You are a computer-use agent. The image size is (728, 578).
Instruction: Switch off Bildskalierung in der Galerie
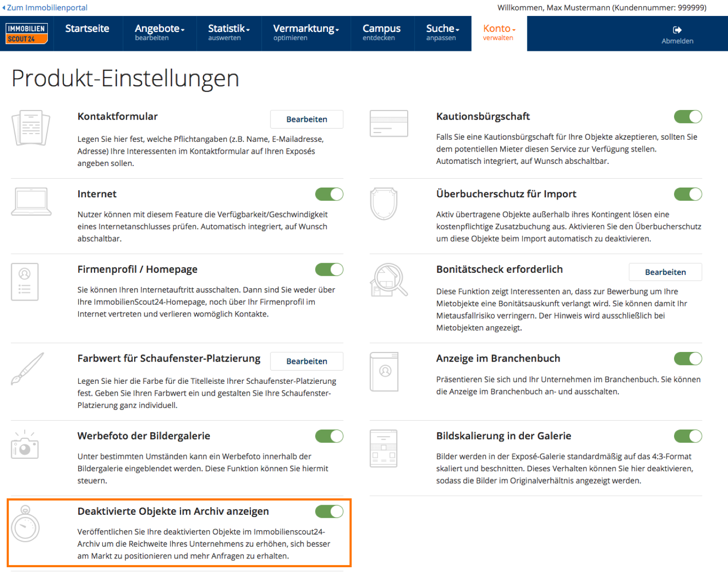coord(687,436)
